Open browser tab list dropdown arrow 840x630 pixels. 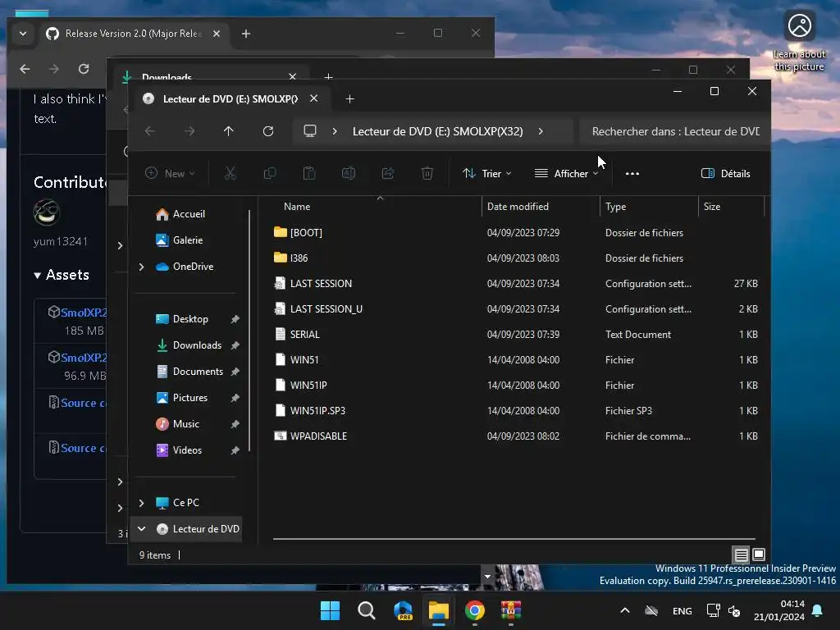[23, 33]
